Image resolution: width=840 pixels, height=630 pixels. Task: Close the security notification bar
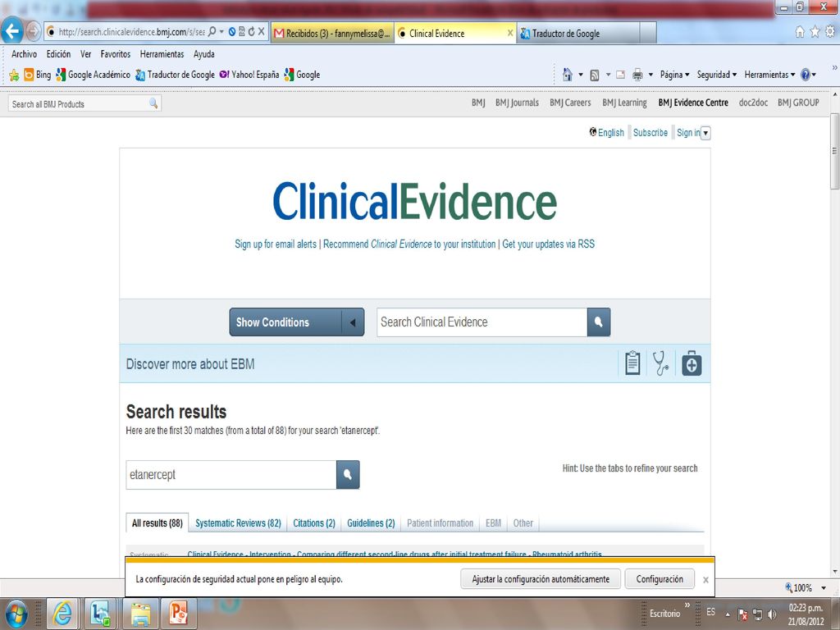point(705,580)
